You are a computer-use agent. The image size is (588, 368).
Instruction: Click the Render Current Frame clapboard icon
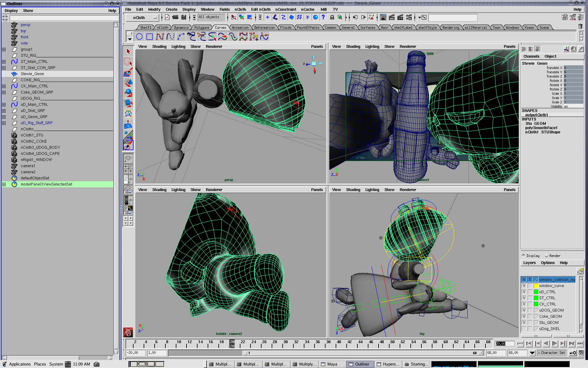point(392,17)
